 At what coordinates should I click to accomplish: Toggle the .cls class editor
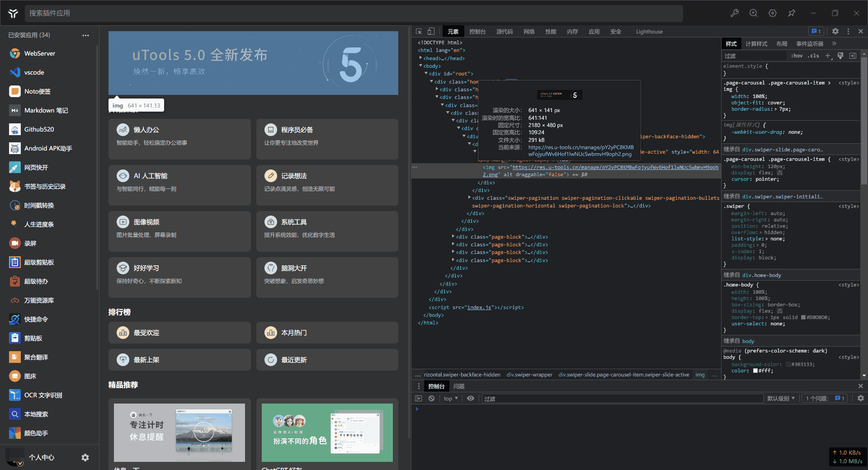[x=814, y=56]
